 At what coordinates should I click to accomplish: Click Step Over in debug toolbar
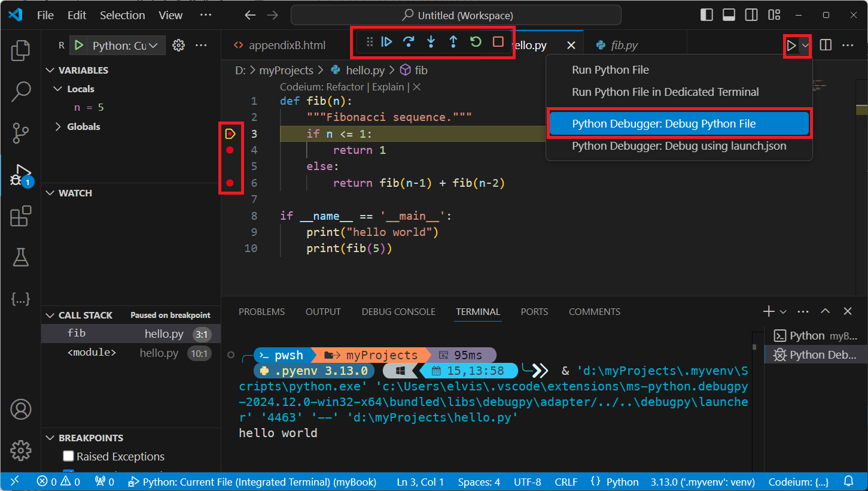[409, 42]
